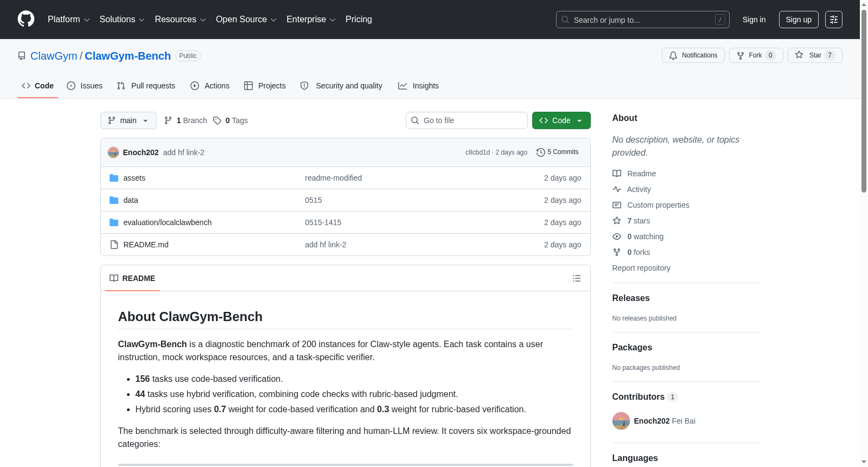Open the main branch selector dropdown
The width and height of the screenshot is (868, 467).
tap(129, 120)
